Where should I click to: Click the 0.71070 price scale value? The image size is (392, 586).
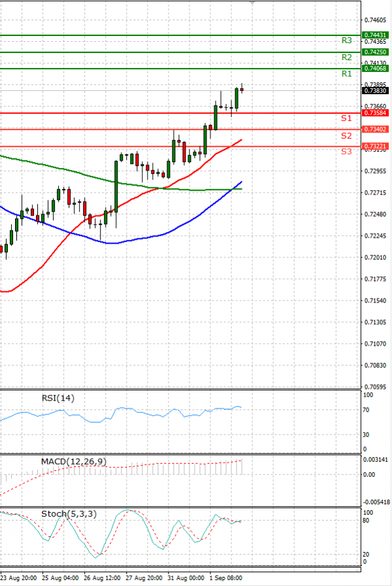click(x=375, y=344)
